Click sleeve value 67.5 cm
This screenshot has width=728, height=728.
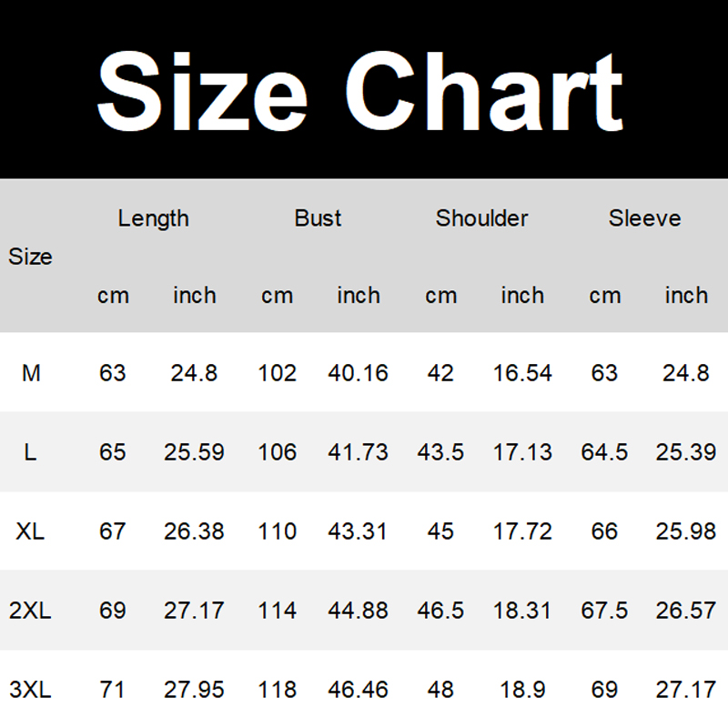pos(604,610)
